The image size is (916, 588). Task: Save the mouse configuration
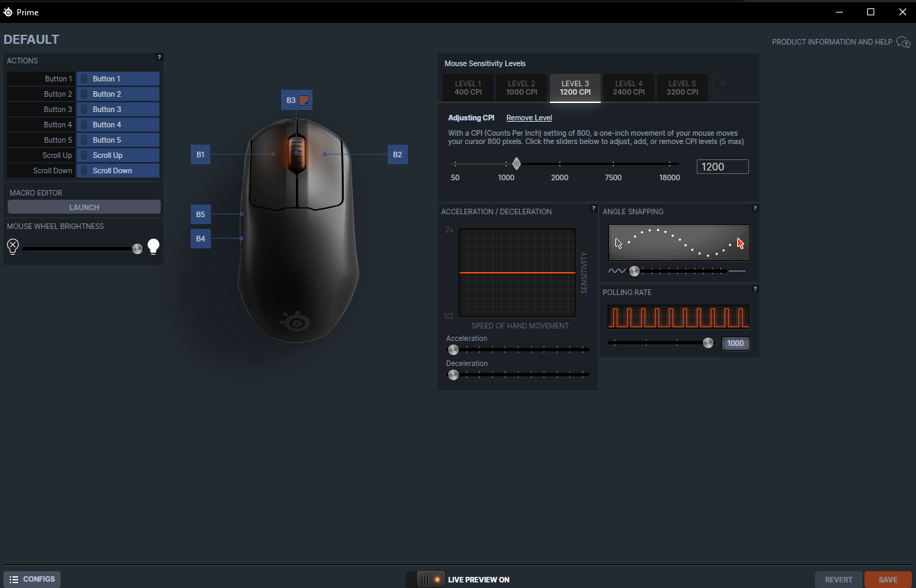tap(888, 580)
